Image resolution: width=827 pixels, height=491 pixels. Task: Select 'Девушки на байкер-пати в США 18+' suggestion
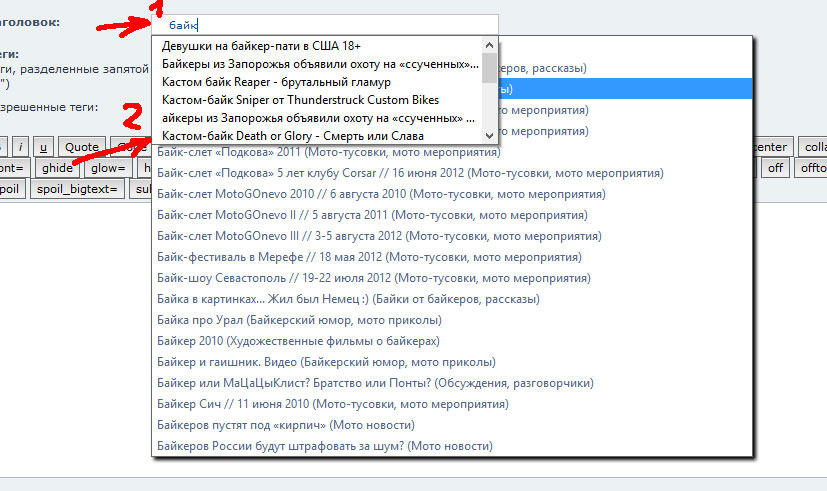pos(261,46)
